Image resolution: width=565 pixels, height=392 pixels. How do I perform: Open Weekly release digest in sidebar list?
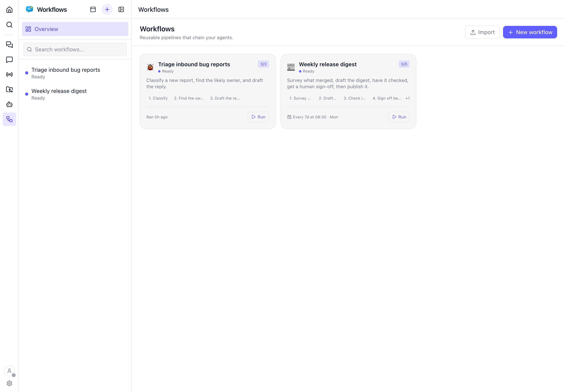click(75, 94)
